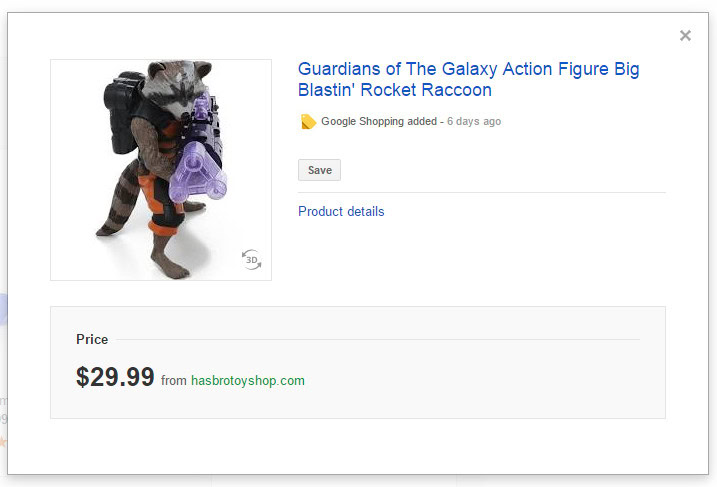This screenshot has width=717, height=487.
Task: Click the Price section heading
Action: pyautogui.click(x=92, y=340)
